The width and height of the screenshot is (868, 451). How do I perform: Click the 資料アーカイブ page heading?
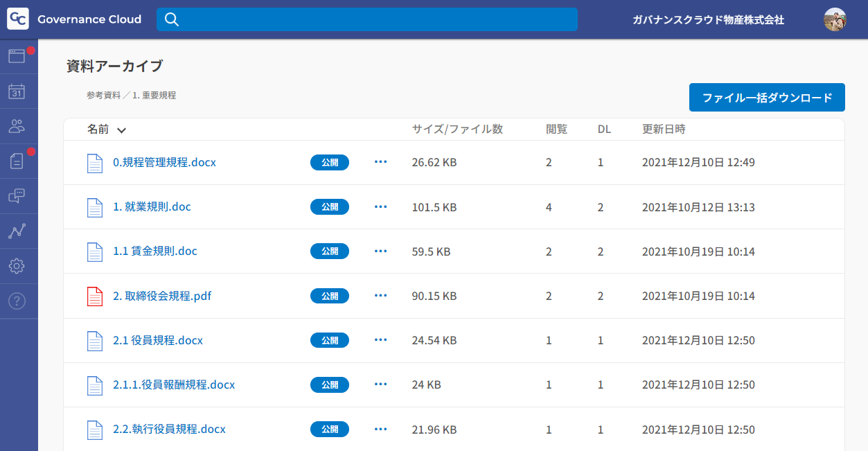(x=114, y=66)
